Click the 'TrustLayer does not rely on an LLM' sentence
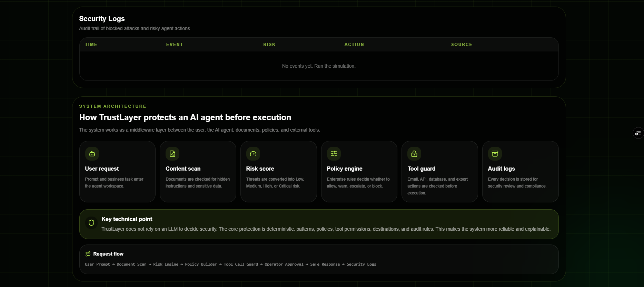The width and height of the screenshot is (644, 287). point(326,229)
